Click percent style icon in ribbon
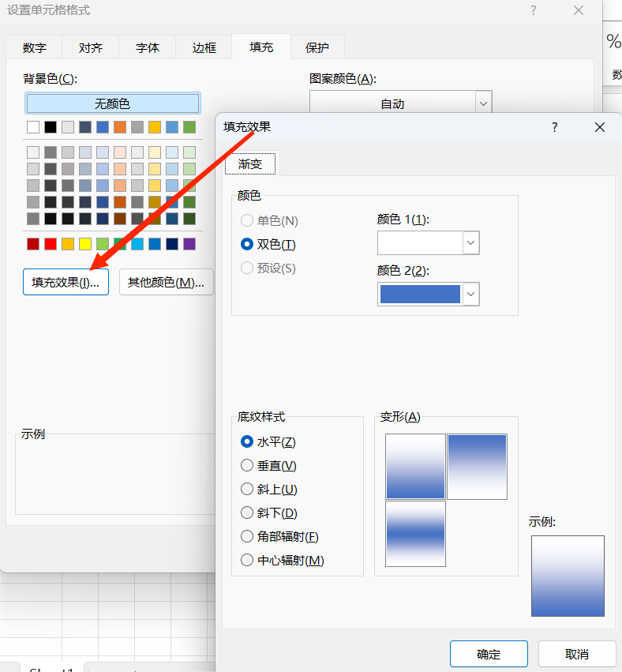Image resolution: width=622 pixels, height=672 pixels. 614,42
